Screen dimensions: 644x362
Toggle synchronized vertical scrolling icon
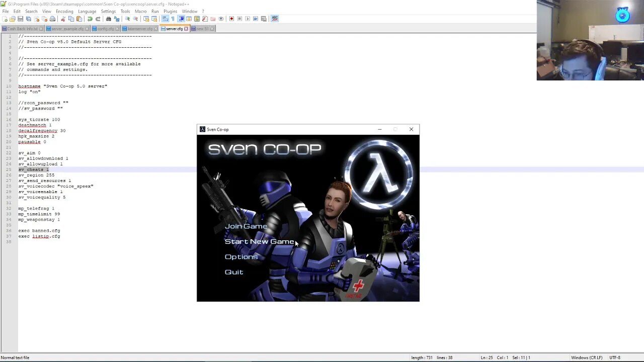146,19
